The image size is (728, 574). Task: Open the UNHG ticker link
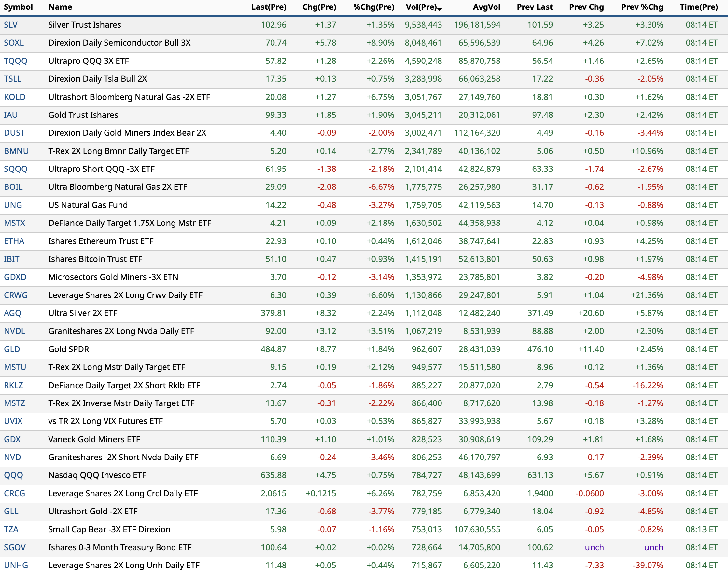pos(16,565)
